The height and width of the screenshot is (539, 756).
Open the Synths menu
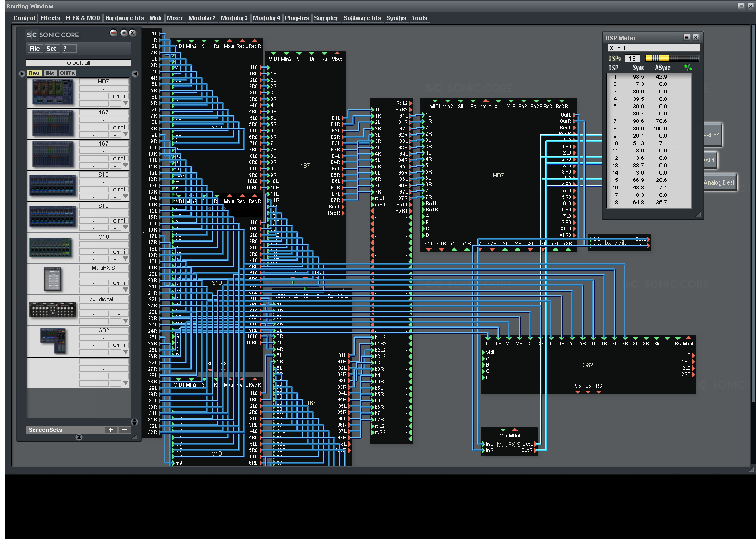pos(396,18)
